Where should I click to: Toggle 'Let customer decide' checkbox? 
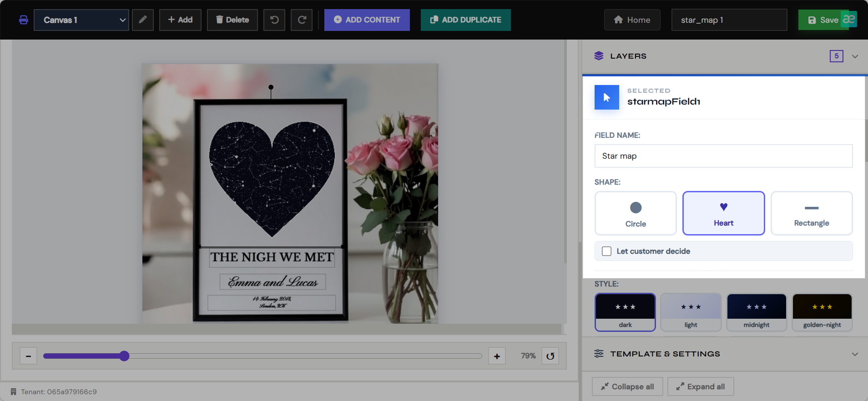[x=607, y=251]
